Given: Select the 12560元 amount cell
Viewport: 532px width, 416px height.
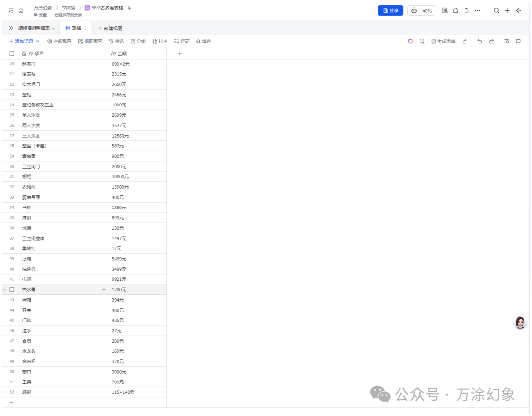Looking at the screenshot, I should click(x=138, y=136).
